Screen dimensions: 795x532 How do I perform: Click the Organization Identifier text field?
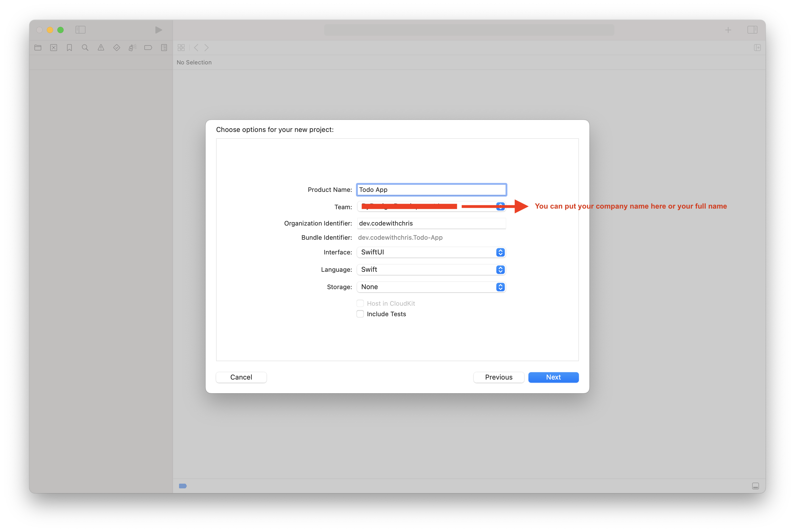[431, 223]
